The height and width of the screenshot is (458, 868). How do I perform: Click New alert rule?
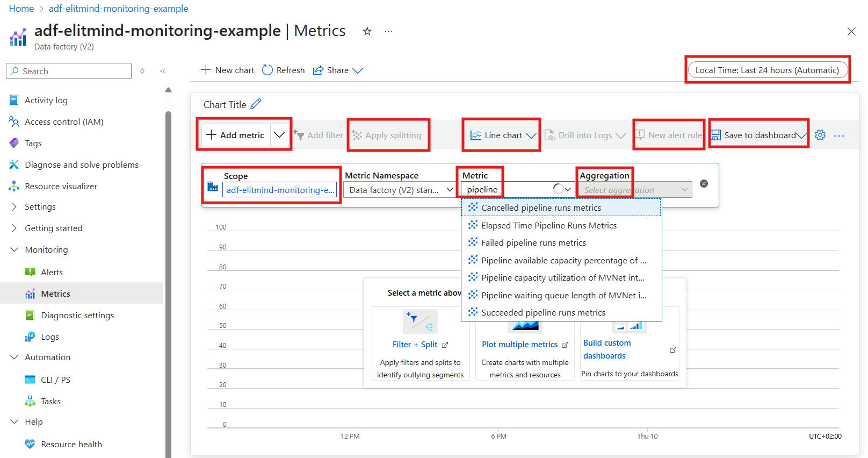pos(669,135)
